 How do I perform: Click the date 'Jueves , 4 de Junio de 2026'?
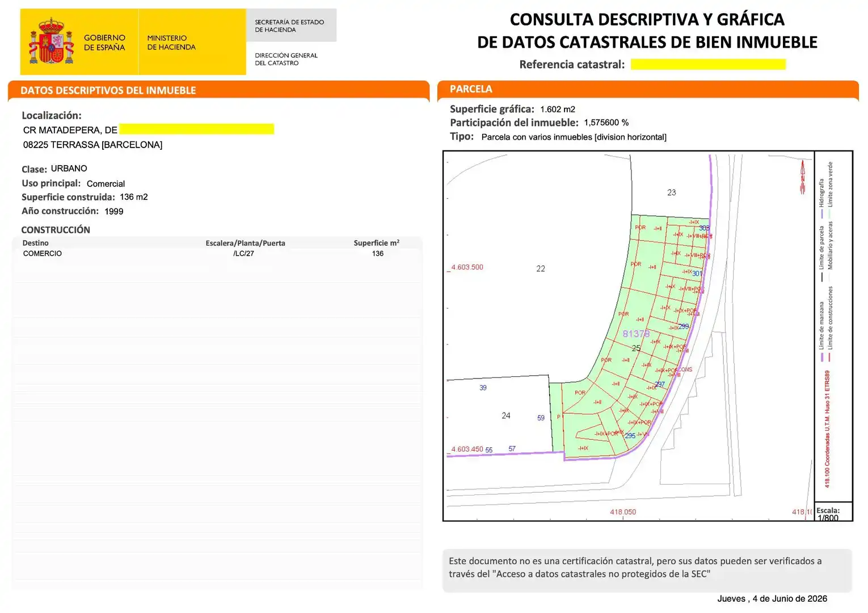pyautogui.click(x=772, y=599)
